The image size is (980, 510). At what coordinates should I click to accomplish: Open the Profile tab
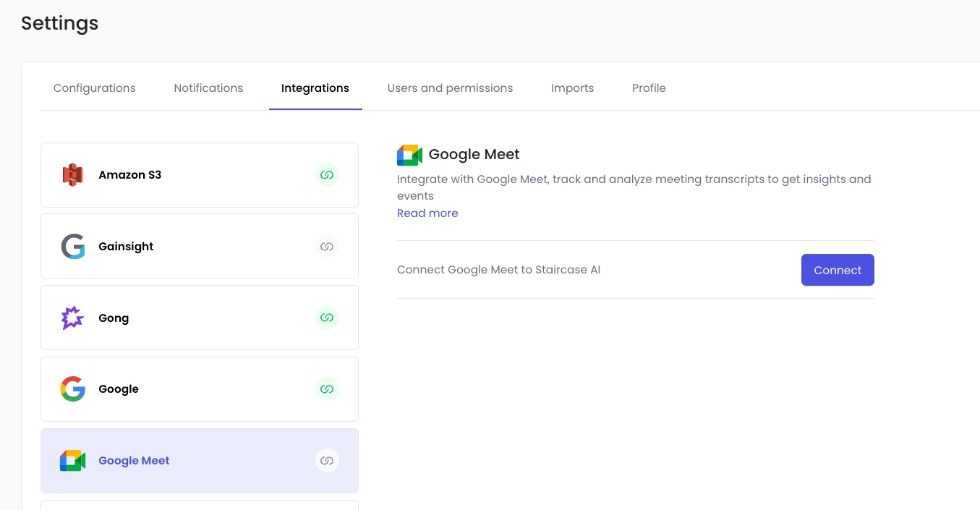coord(649,88)
